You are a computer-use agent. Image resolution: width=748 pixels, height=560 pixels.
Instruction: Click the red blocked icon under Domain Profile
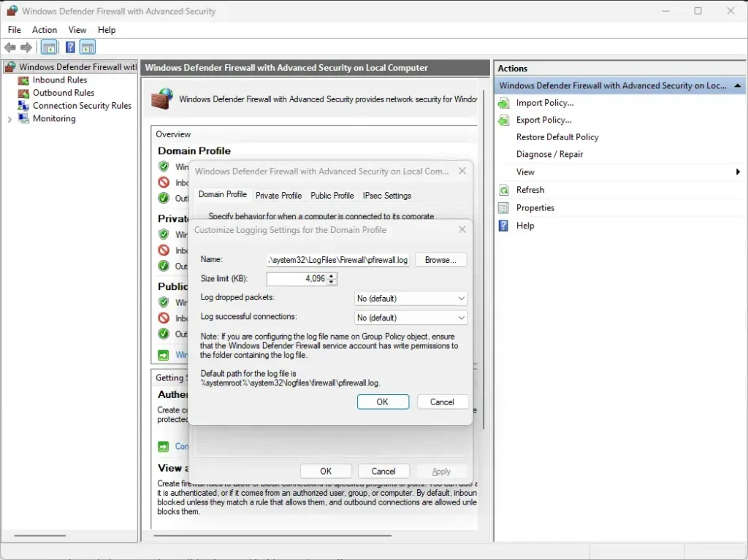click(164, 183)
